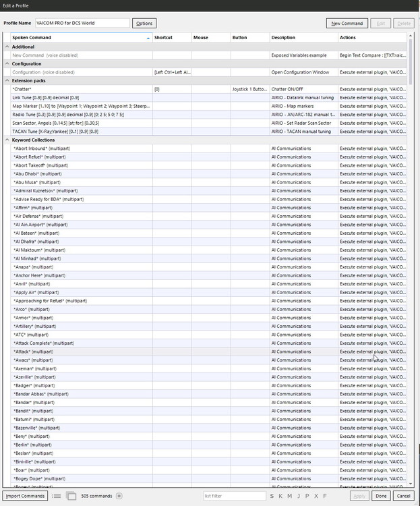This screenshot has width=420, height=506.
Task: Click the Done button
Action: click(381, 496)
